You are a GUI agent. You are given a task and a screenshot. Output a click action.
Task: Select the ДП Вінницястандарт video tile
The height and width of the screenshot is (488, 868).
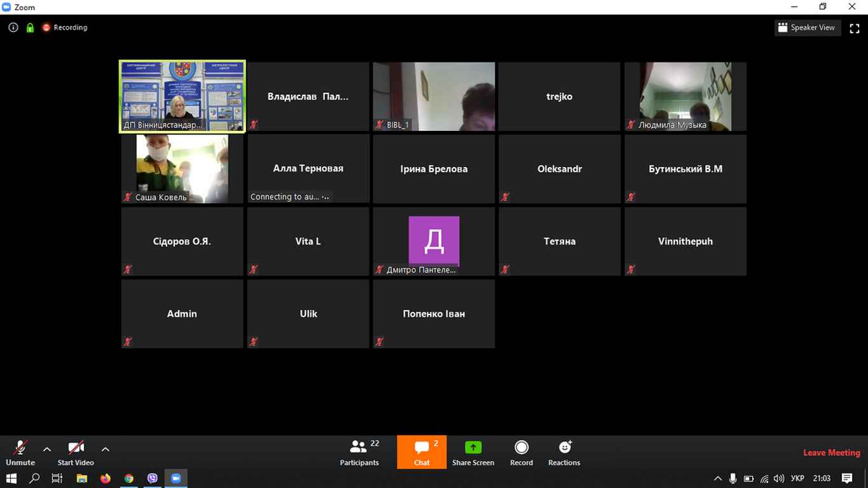pos(182,96)
